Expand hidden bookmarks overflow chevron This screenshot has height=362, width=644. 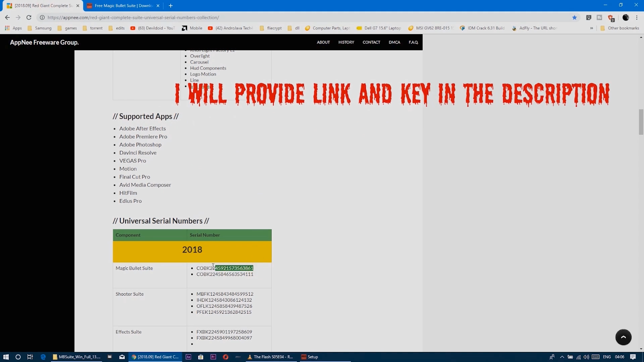pos(592,28)
